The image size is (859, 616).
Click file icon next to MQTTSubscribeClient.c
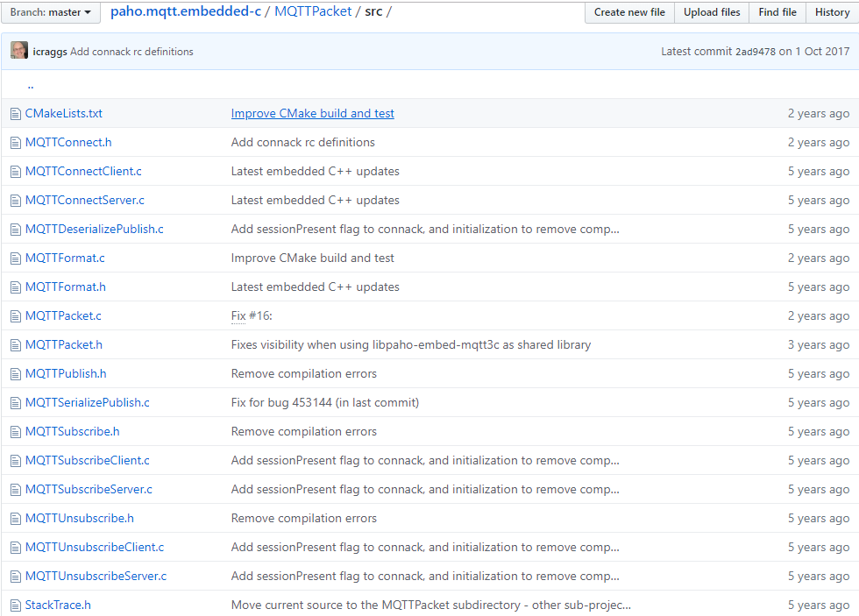point(16,461)
